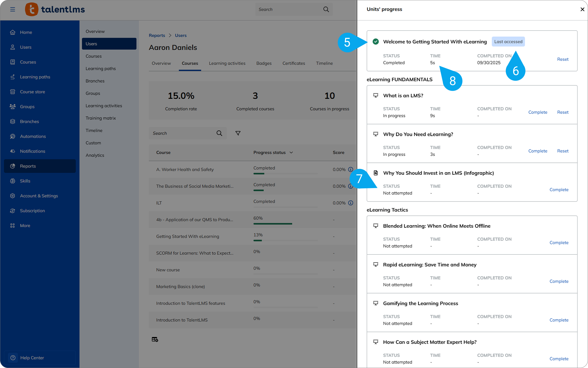The width and height of the screenshot is (588, 368).
Task: Open the filter funnel icon
Action: pyautogui.click(x=238, y=133)
